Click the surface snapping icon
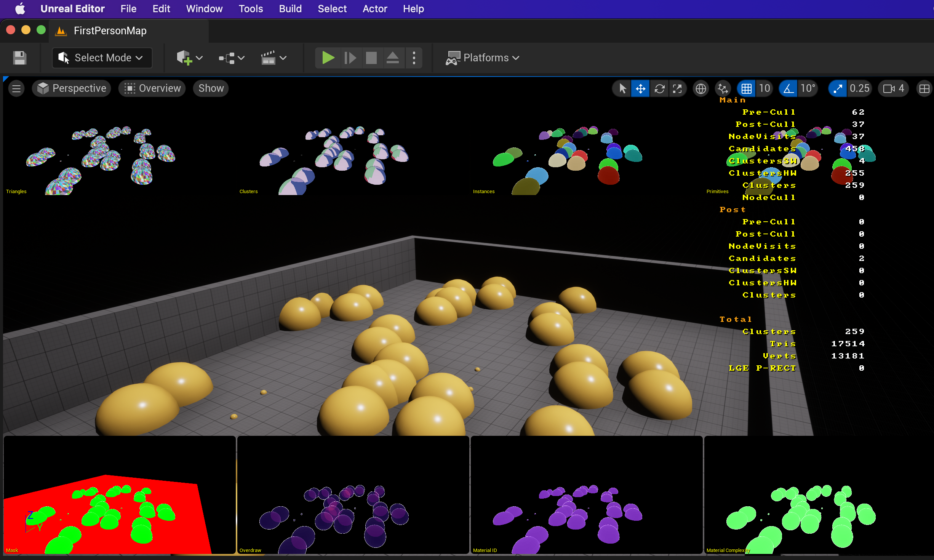 723,89
